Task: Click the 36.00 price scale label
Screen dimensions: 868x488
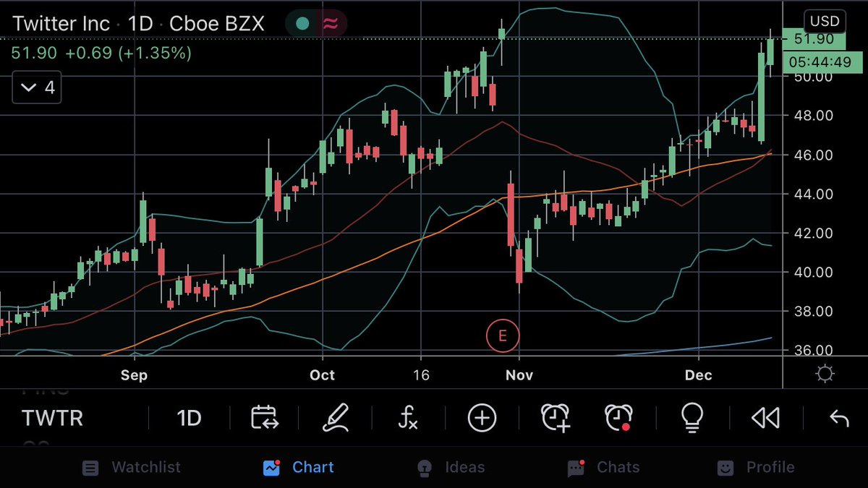Action: 813,350
